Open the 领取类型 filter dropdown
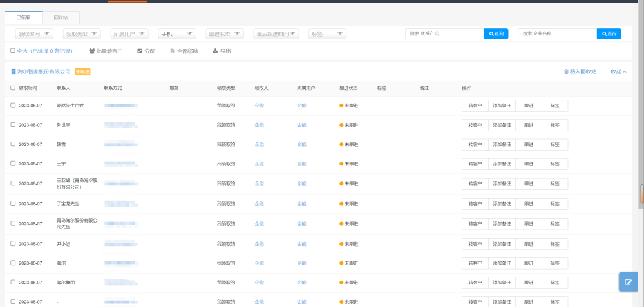The height and width of the screenshot is (307, 644). click(x=82, y=33)
